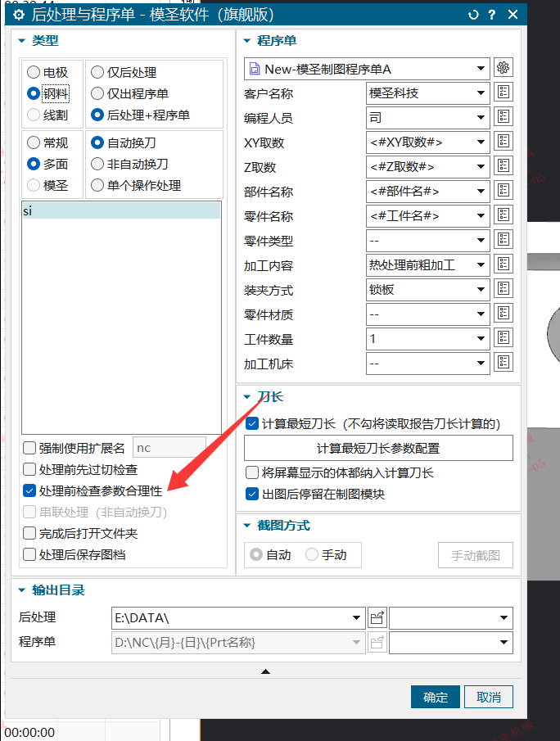Collapse the 类型 section
This screenshot has width=560, height=741.
(x=22, y=41)
